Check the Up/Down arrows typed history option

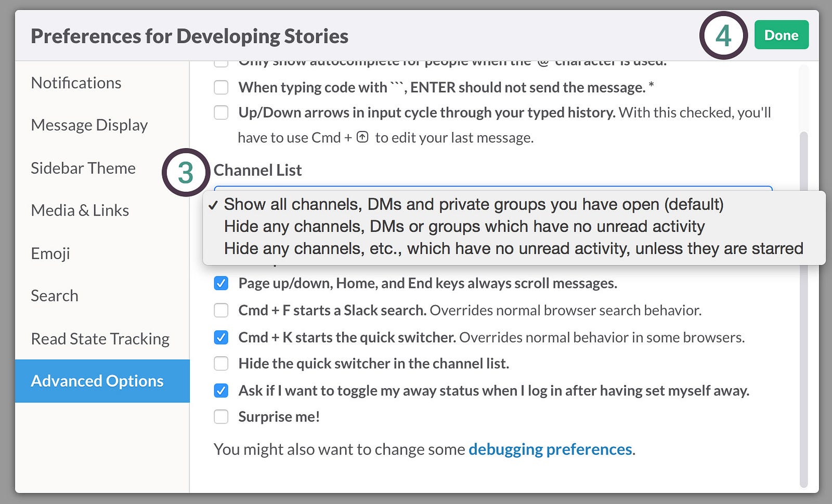tap(222, 113)
